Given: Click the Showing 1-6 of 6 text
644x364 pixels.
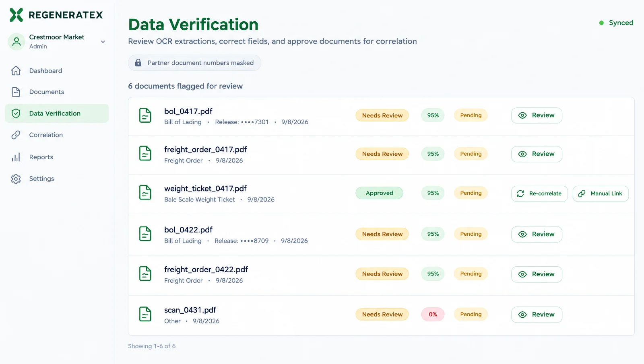Looking at the screenshot, I should 152,346.
